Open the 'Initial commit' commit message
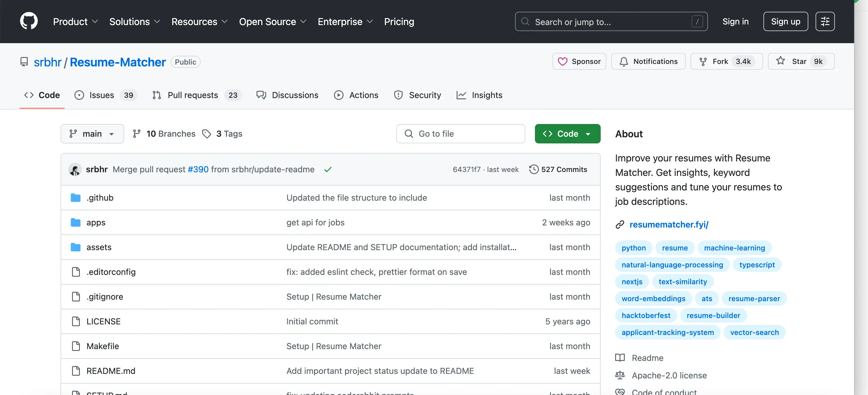Image resolution: width=868 pixels, height=395 pixels. (x=312, y=321)
